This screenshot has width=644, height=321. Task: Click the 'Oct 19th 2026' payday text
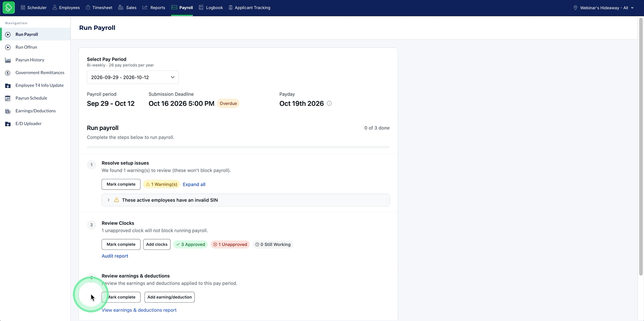click(x=301, y=103)
